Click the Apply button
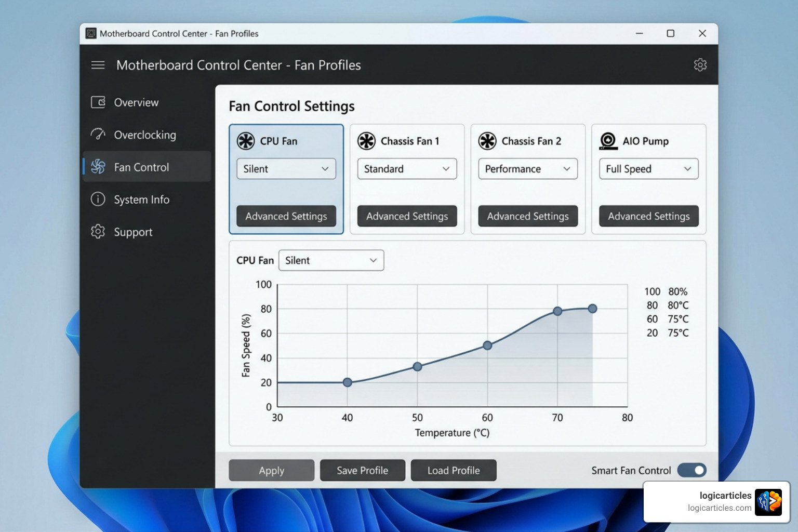 [272, 470]
